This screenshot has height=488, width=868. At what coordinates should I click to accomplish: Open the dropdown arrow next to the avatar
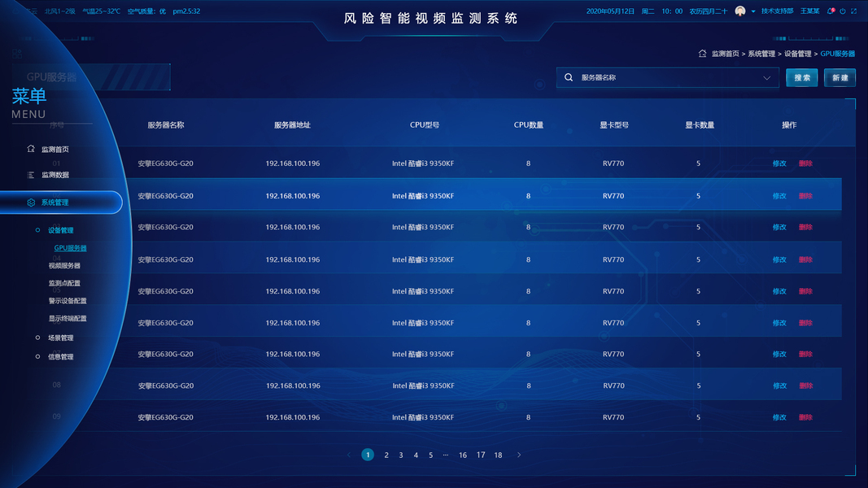(x=752, y=11)
